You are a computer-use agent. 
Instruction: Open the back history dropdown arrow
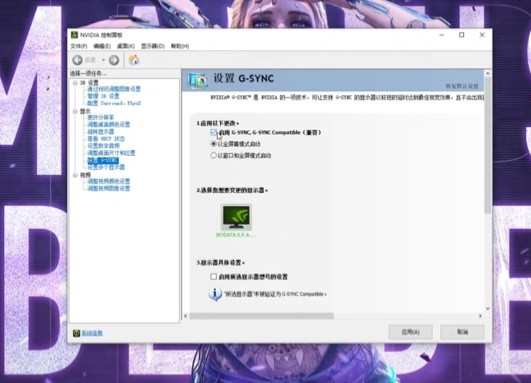pyautogui.click(x=103, y=60)
